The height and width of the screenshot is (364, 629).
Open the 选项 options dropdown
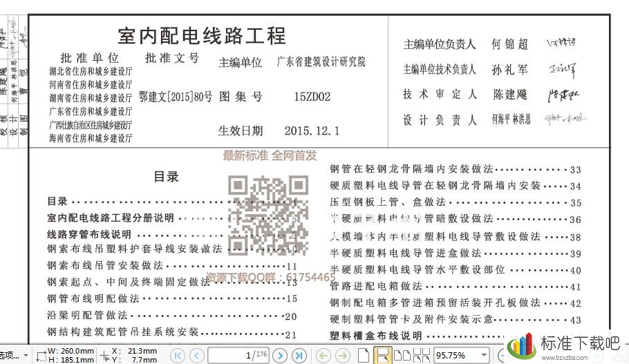pyautogui.click(x=14, y=355)
